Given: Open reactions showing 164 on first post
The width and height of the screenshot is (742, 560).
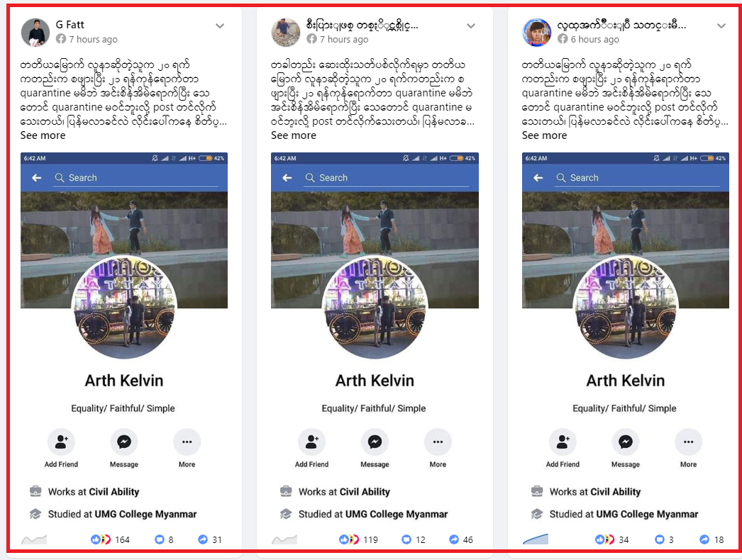Looking at the screenshot, I should (110, 539).
